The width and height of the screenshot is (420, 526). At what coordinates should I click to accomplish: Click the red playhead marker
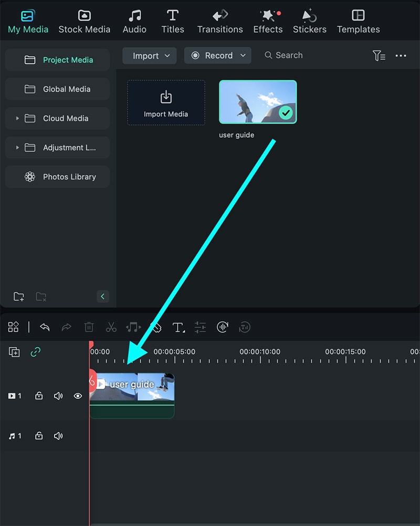point(91,346)
